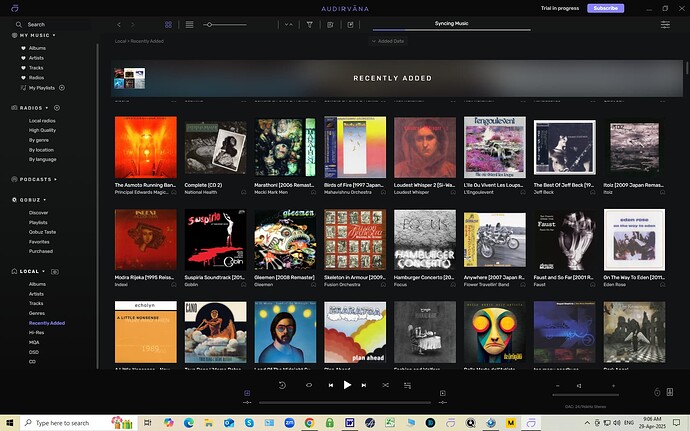The image size is (690, 431).
Task: Navigate back with the left arrow
Action: [x=119, y=25]
